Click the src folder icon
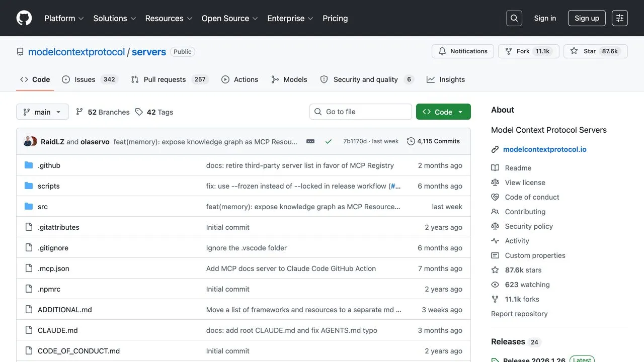Image resolution: width=644 pixels, height=362 pixels. (x=29, y=207)
